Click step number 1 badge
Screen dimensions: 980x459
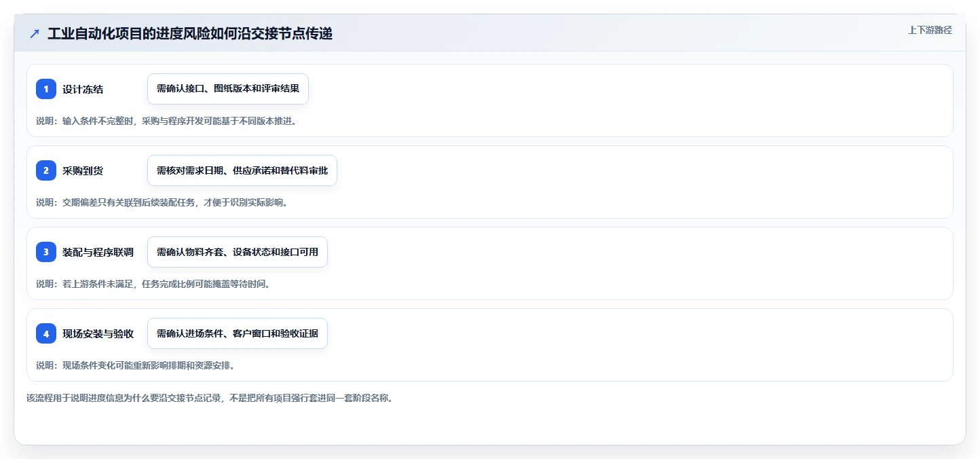point(46,89)
